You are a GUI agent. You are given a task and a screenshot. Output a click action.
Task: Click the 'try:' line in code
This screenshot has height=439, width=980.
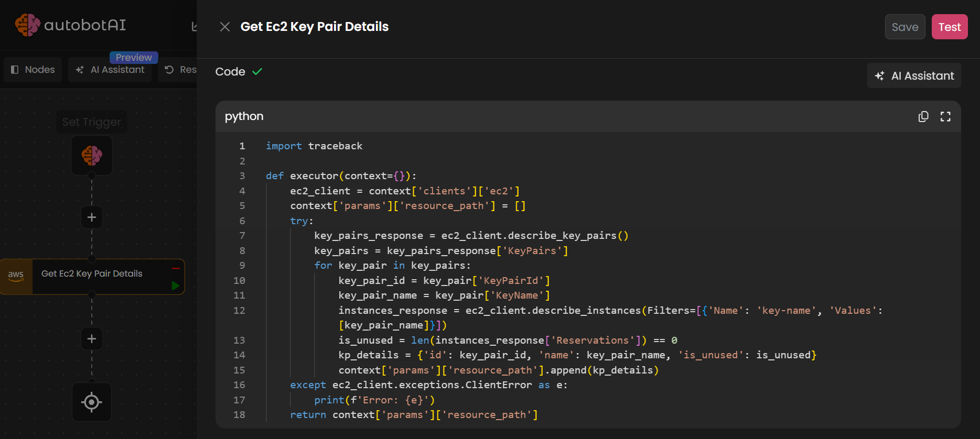[301, 221]
